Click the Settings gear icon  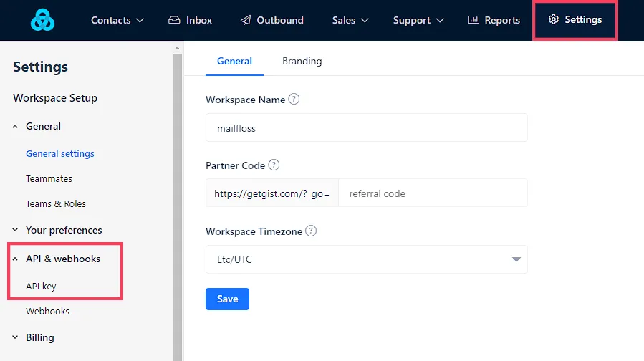[554, 19]
